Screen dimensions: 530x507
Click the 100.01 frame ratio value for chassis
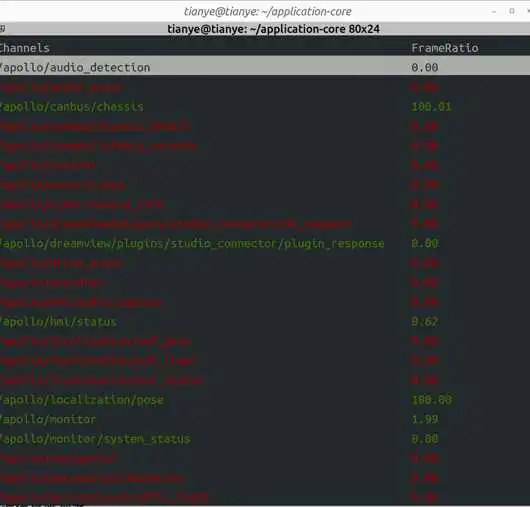[x=431, y=107]
